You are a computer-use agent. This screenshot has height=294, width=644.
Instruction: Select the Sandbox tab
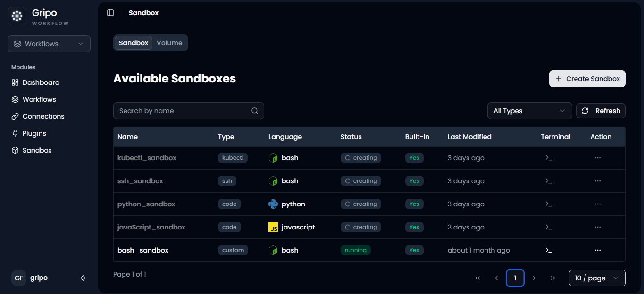point(134,43)
